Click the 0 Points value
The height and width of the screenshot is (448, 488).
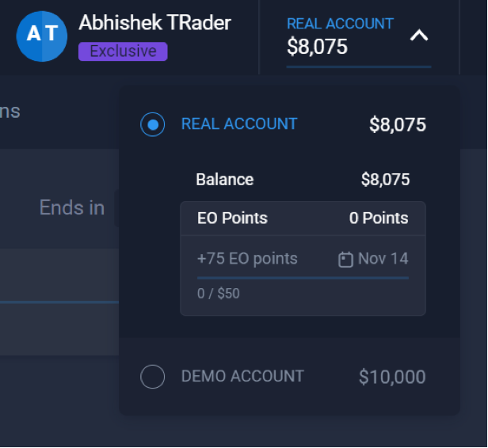(x=379, y=218)
